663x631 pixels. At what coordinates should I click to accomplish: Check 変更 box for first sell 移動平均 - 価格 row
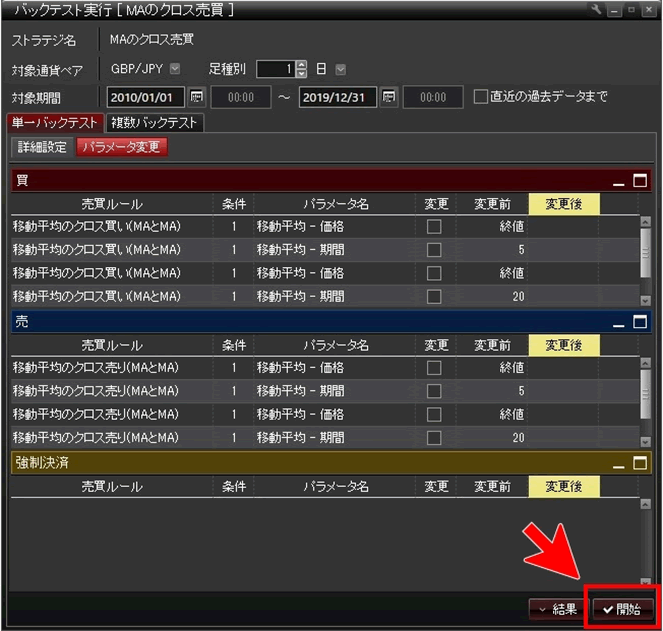coord(434,368)
